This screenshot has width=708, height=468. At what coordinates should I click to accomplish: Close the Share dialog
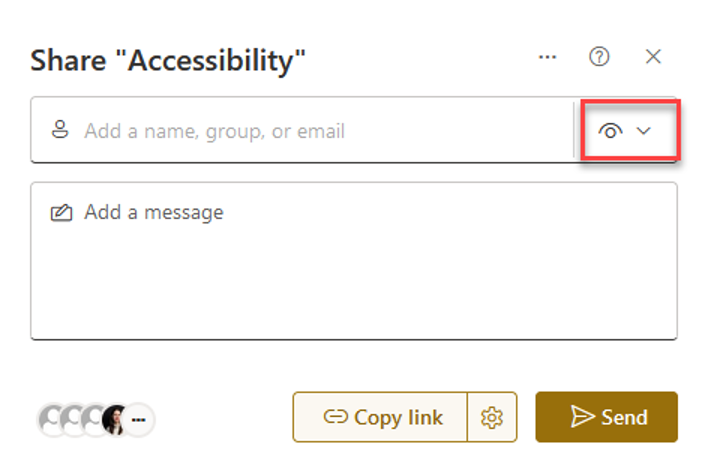[653, 57]
